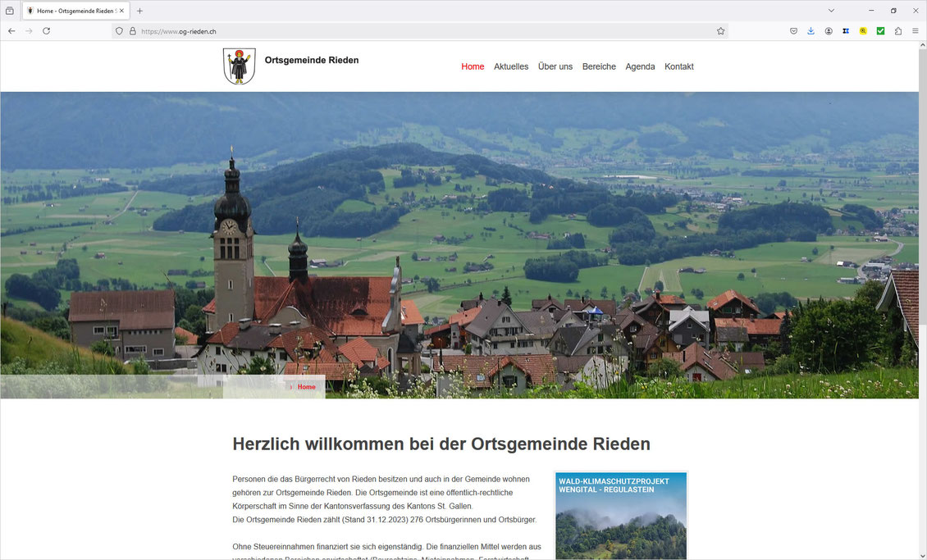
Task: Open the green checkmark extension icon
Action: click(880, 31)
